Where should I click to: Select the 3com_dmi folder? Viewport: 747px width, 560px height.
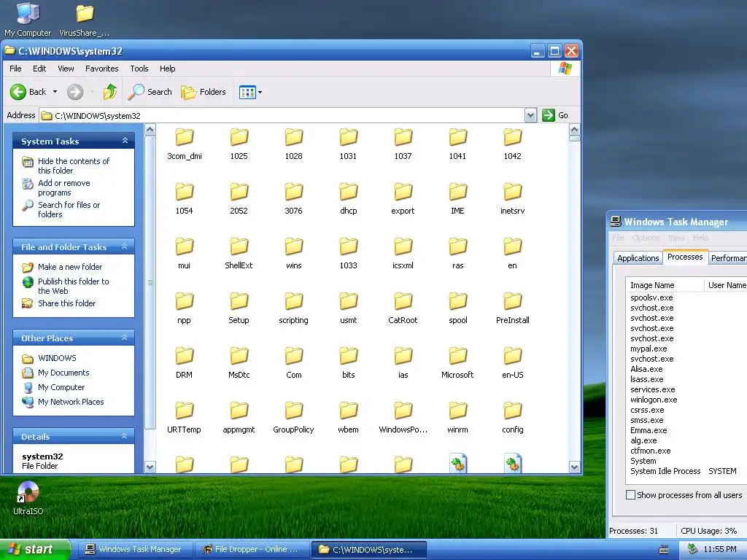point(185,144)
